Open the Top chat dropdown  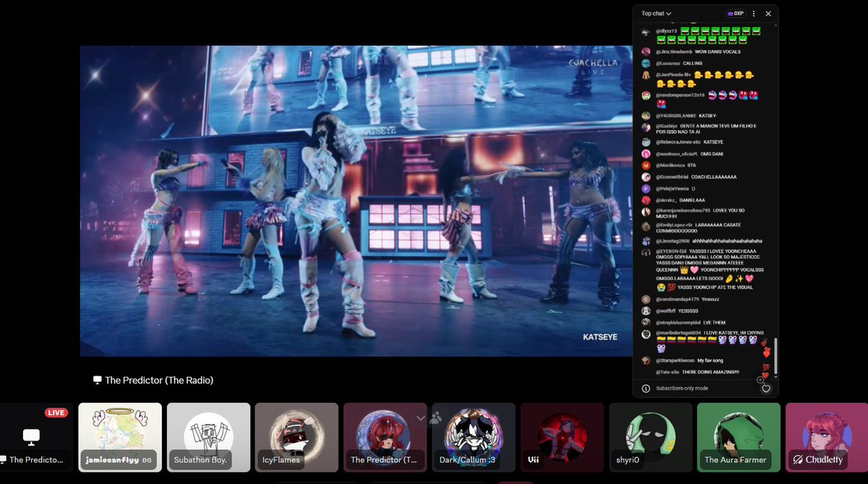[x=656, y=14]
